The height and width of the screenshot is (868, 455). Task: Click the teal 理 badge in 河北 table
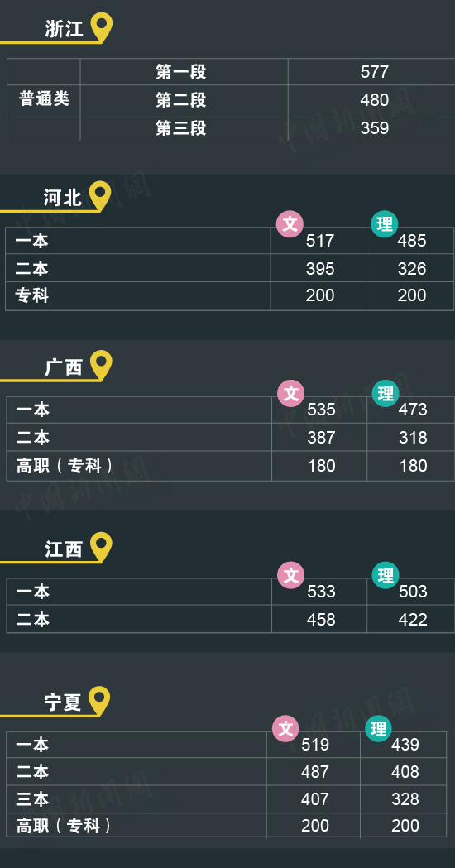pos(385,224)
